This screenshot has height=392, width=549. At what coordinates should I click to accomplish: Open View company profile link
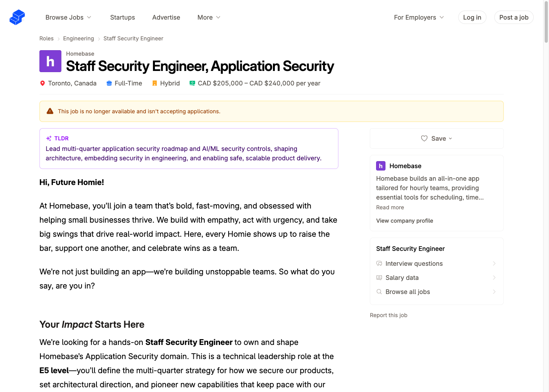click(405, 221)
